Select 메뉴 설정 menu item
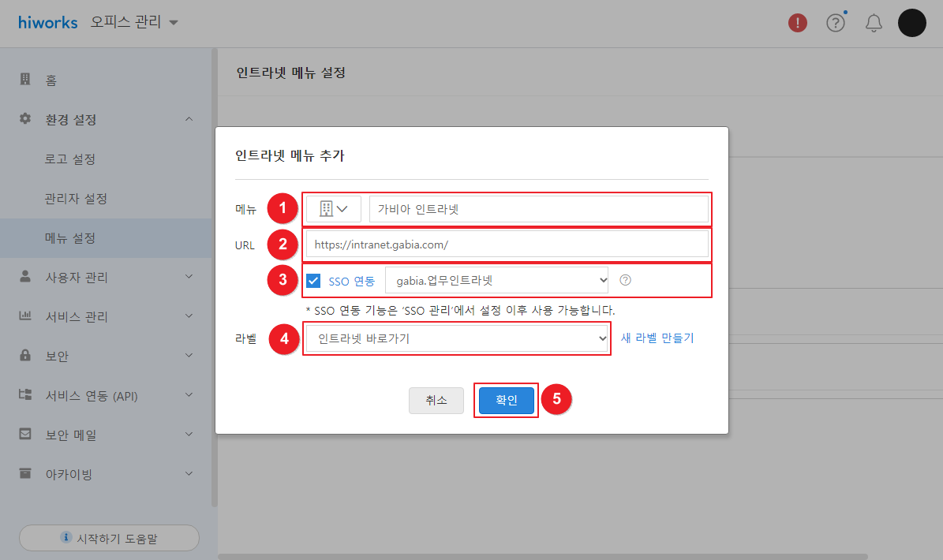 point(106,238)
